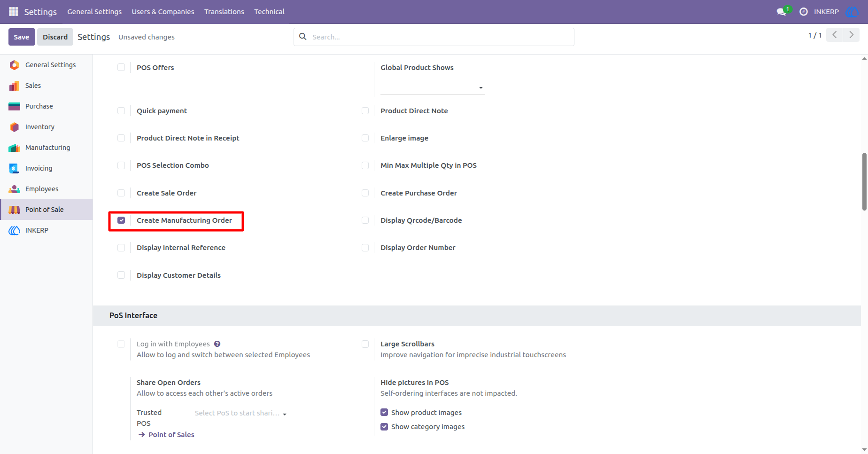868x454 pixels.
Task: Click the Save button
Action: tap(22, 37)
